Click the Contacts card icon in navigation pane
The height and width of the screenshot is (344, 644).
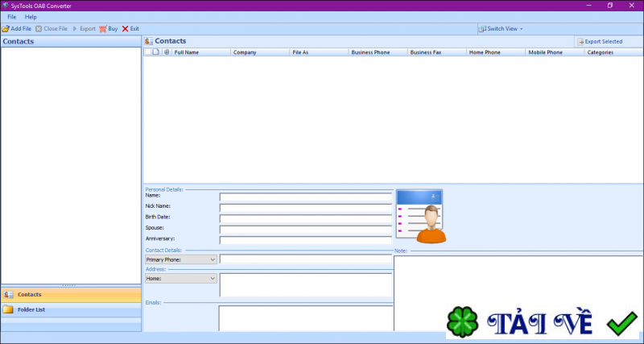pos(8,295)
